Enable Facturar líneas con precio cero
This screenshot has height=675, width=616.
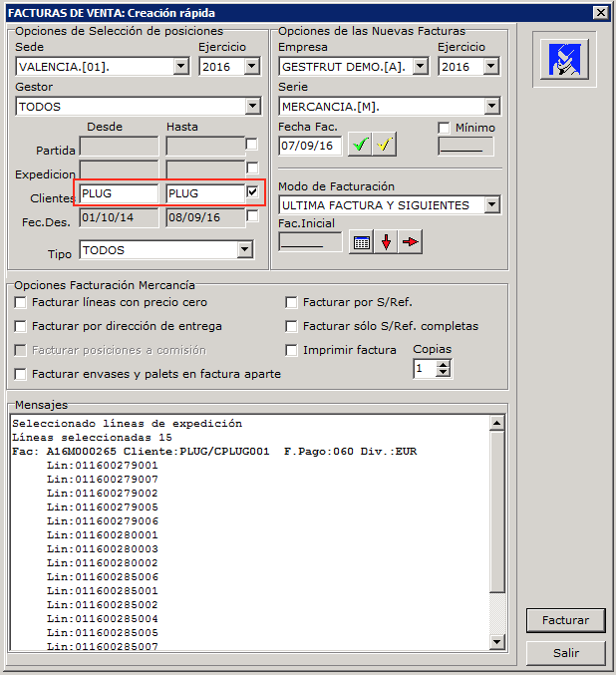21,302
